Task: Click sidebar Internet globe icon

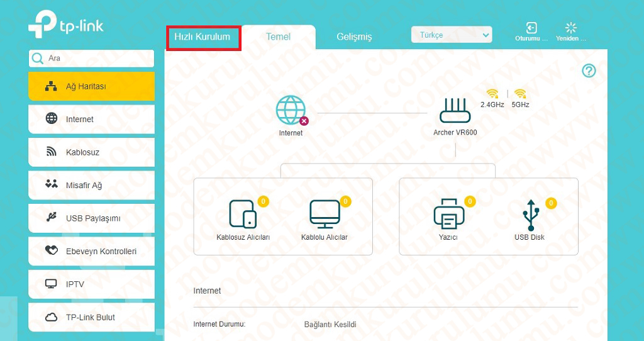Action: [52, 118]
